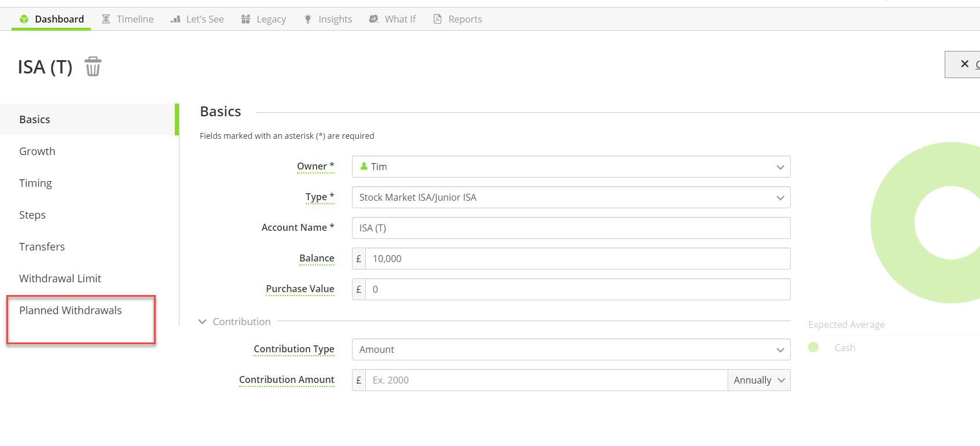980x446 pixels.
Task: Click the Dashboard cube icon
Action: point(24,19)
